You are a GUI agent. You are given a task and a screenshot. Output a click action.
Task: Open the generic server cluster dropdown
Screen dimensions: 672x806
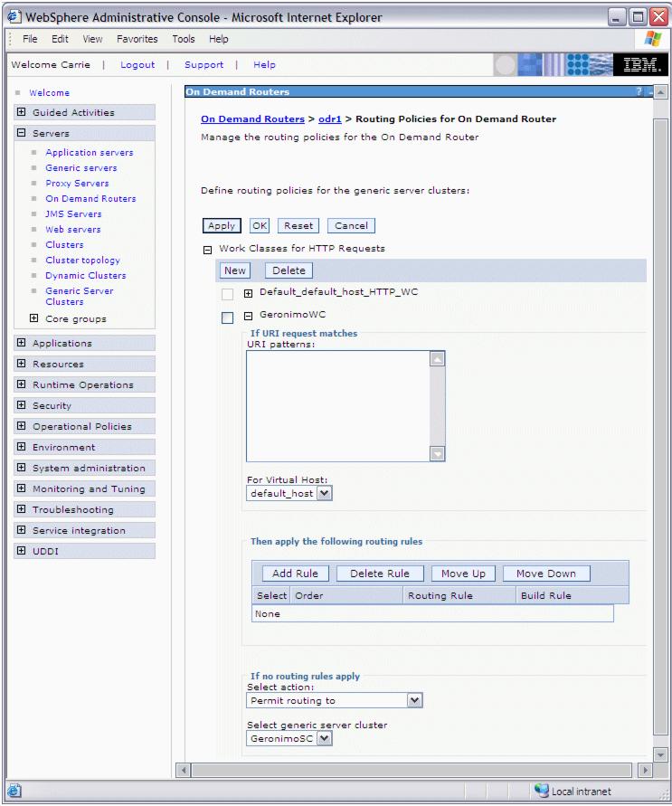coord(324,739)
